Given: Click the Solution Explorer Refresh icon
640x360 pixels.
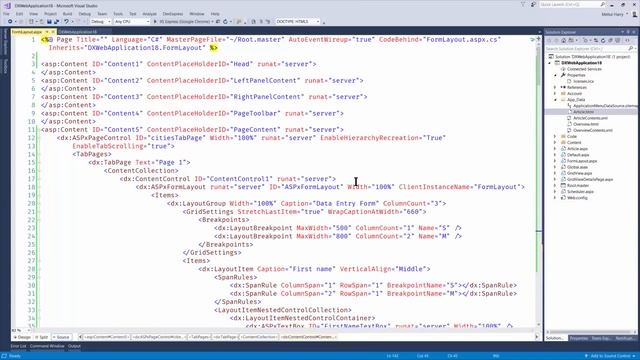Looking at the screenshot, I should coord(603,40).
